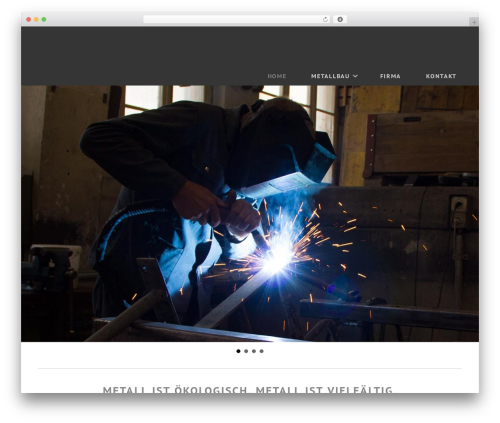Open the KONTAKT page
This screenshot has width=500, height=423.
coord(441,76)
